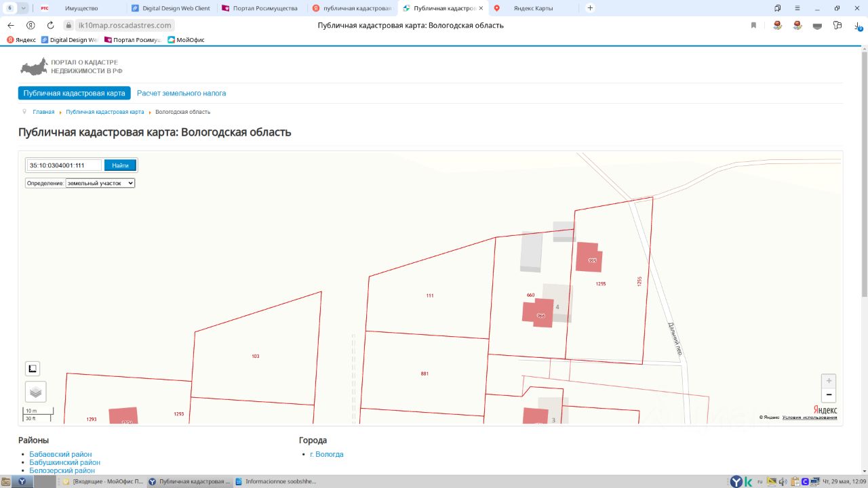Click building 985 on the map

[589, 258]
